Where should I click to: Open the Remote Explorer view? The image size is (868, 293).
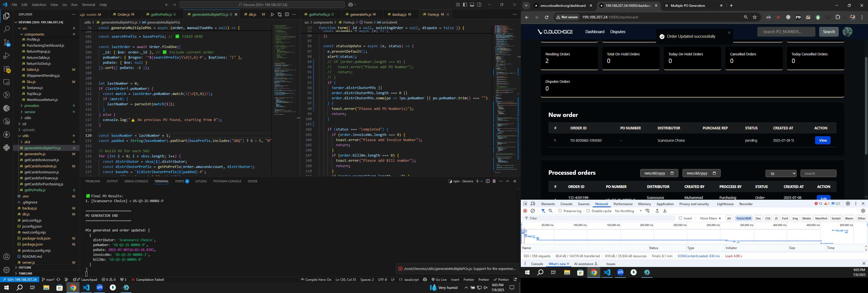point(7,82)
